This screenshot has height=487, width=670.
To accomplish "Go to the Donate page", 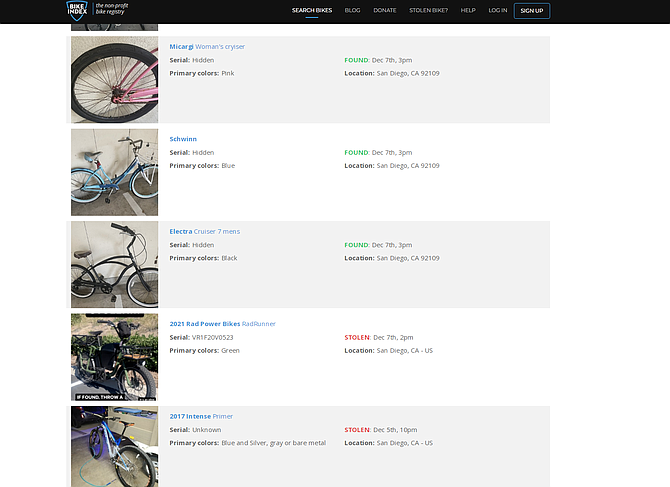I will pos(385,10).
